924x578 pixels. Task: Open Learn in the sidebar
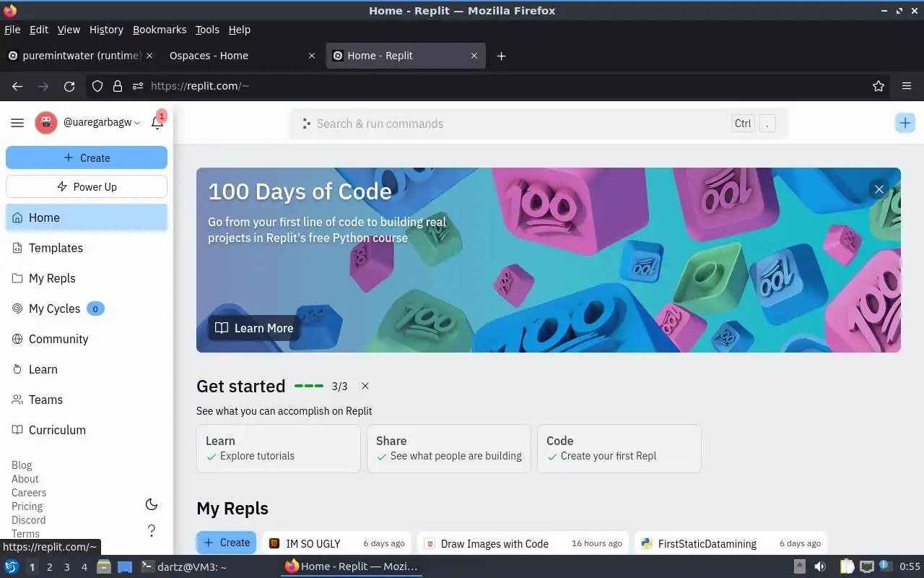87,369
